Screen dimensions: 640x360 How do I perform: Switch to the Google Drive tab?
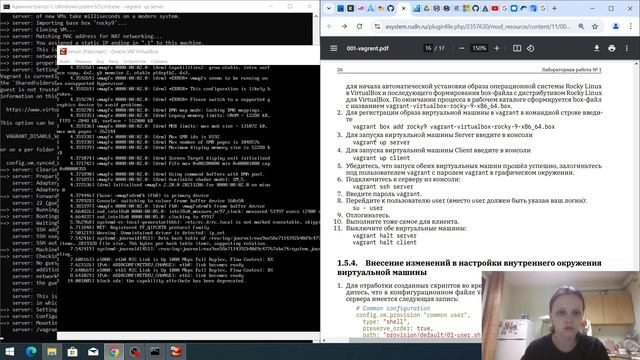(426, 8)
